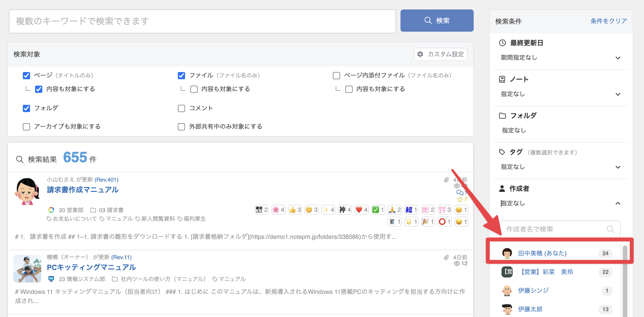Click the author list scrollbar

(x=625, y=281)
